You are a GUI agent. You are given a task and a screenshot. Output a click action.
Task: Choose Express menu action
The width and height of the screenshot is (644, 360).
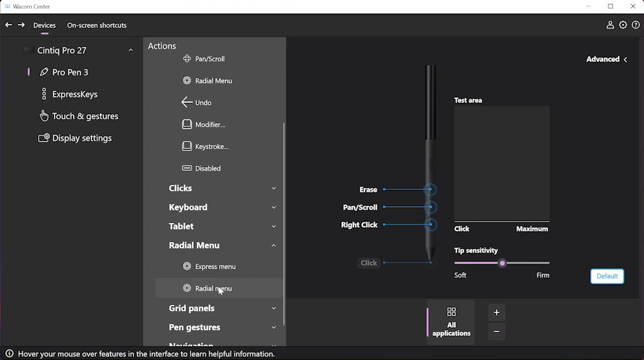215,267
